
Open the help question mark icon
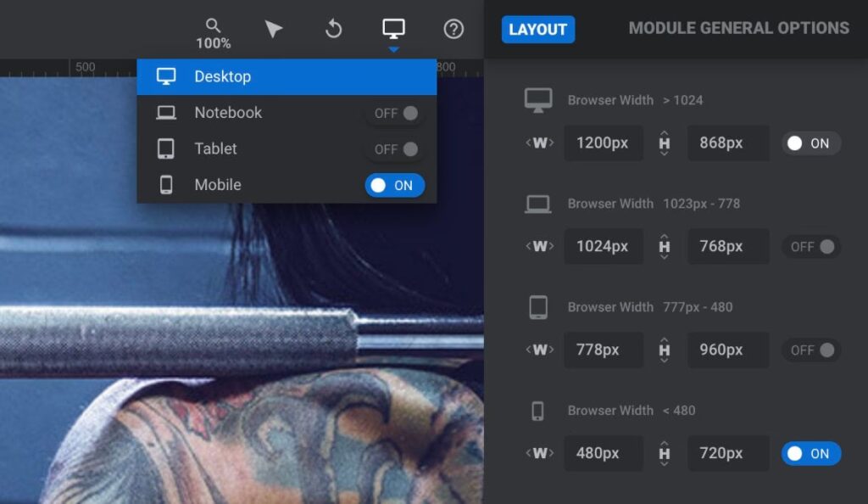tap(453, 30)
